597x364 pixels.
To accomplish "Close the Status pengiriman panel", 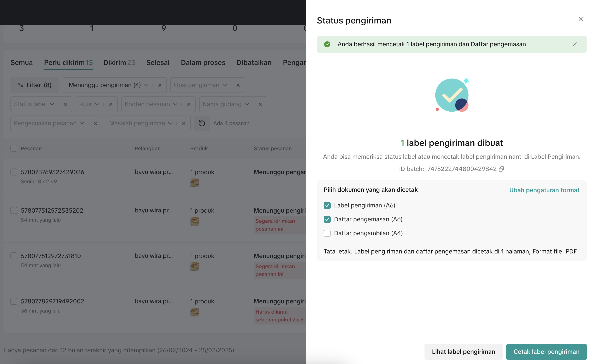I will (580, 19).
